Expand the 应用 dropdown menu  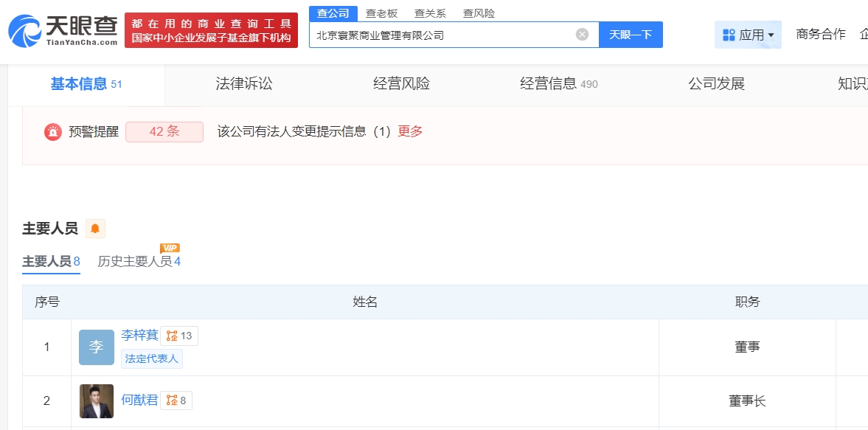[x=748, y=35]
